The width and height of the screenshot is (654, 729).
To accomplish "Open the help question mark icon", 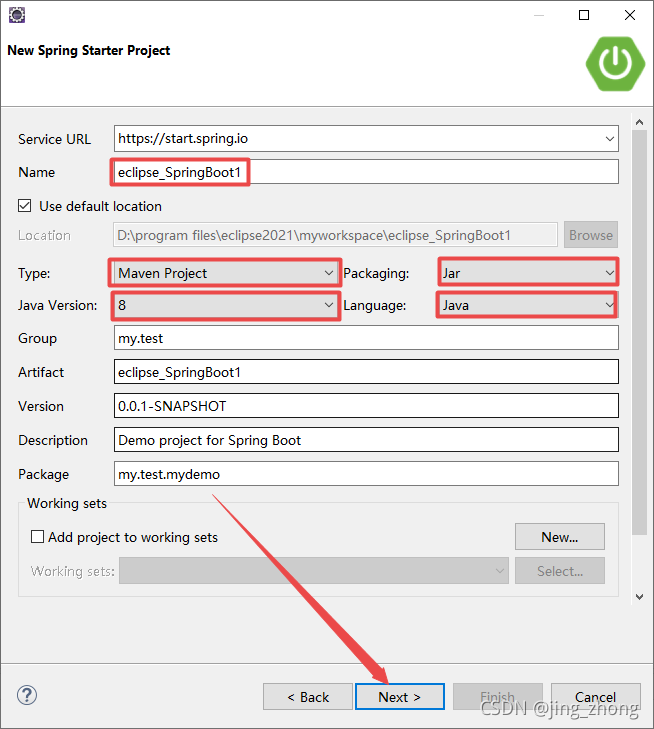I will [27, 695].
